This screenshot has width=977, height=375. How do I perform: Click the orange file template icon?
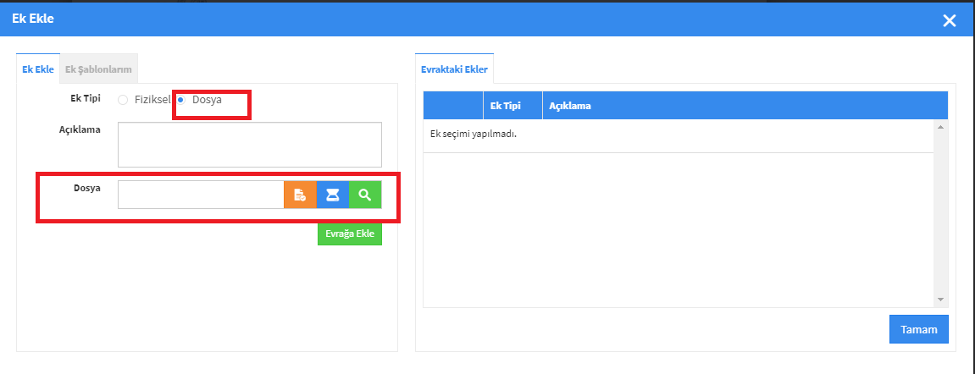301,195
